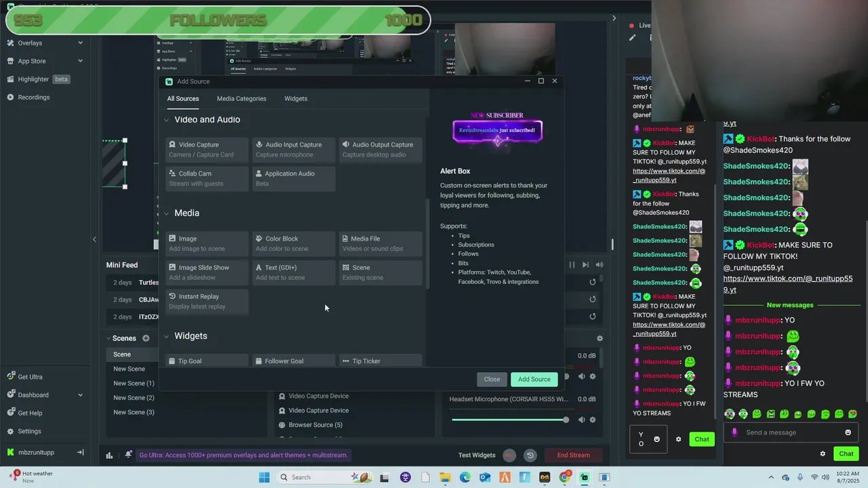
Task: Add a Video Capture source
Action: 207,149
